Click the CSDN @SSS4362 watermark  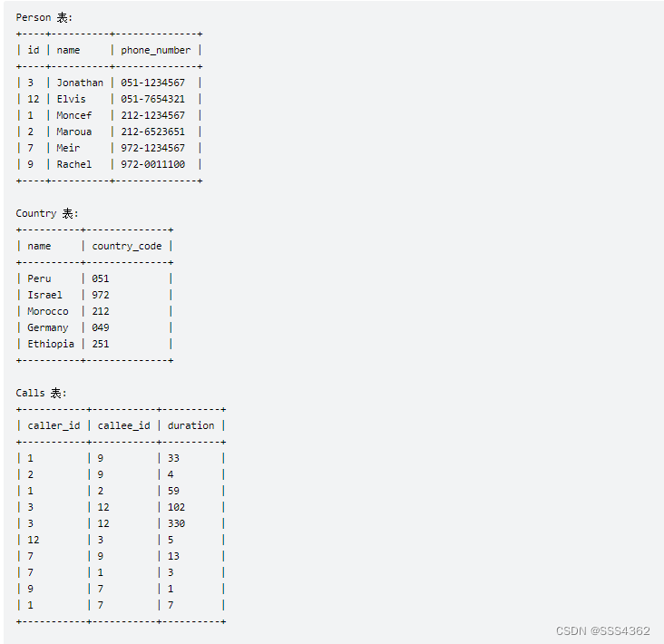point(602,630)
